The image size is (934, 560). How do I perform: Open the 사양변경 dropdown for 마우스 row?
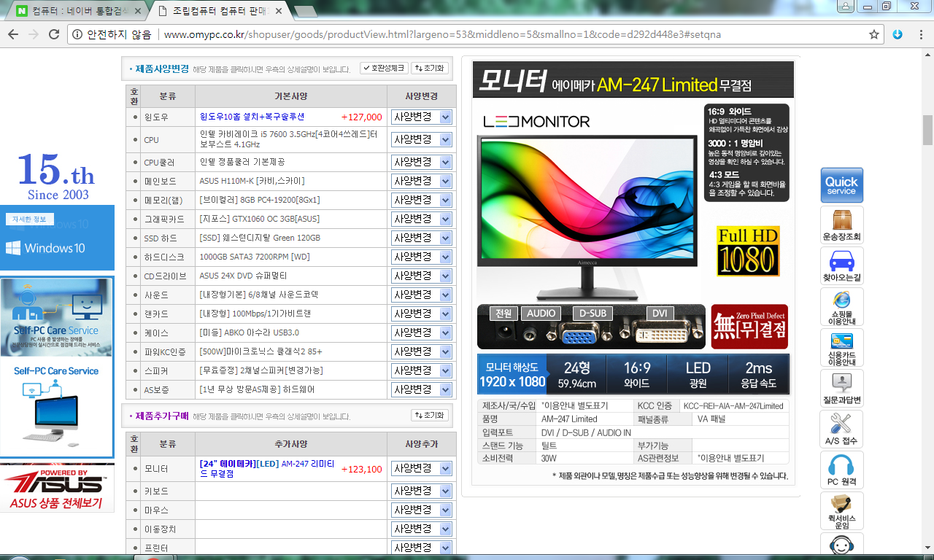click(x=421, y=510)
